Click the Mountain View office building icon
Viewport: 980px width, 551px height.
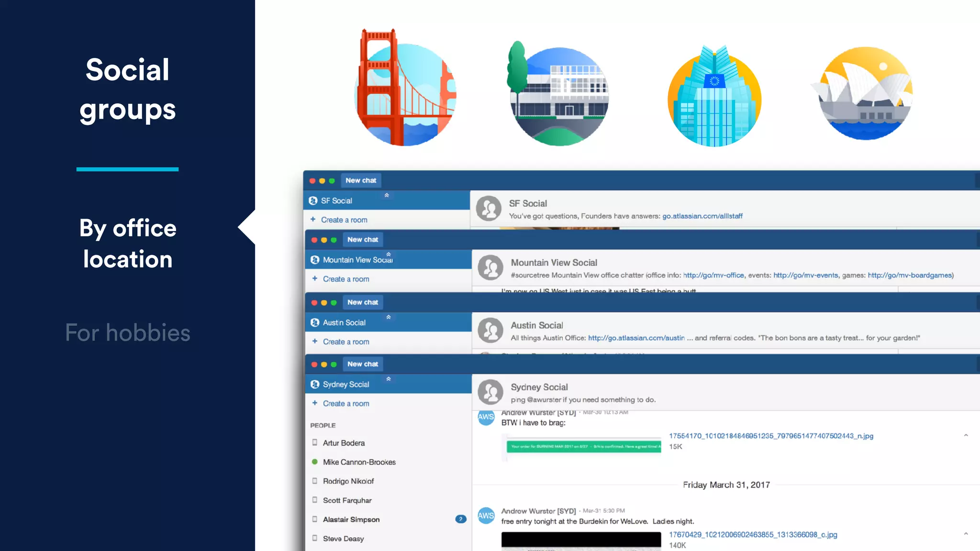559,96
